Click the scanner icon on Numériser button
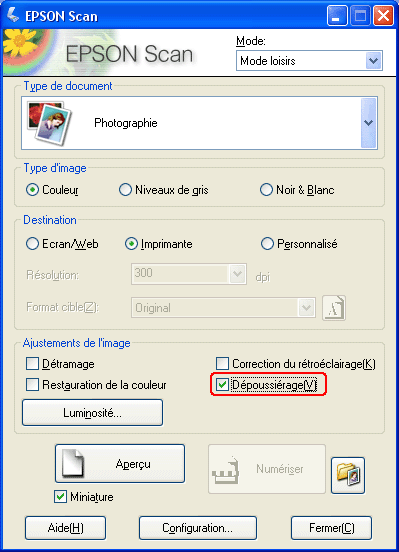This screenshot has height=552, width=399. [226, 470]
